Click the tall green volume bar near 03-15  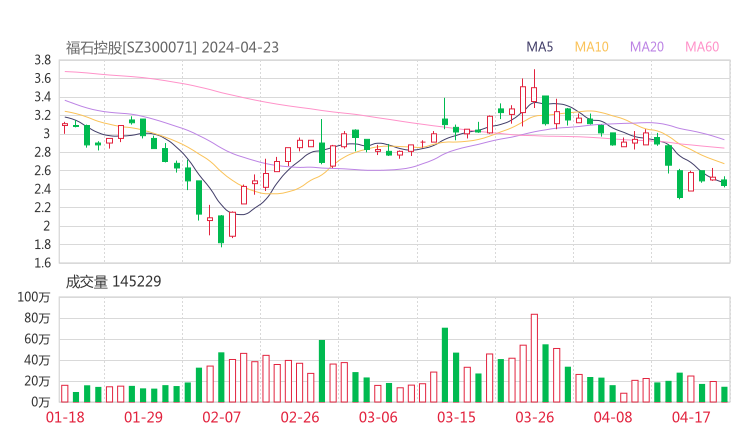tap(445, 365)
